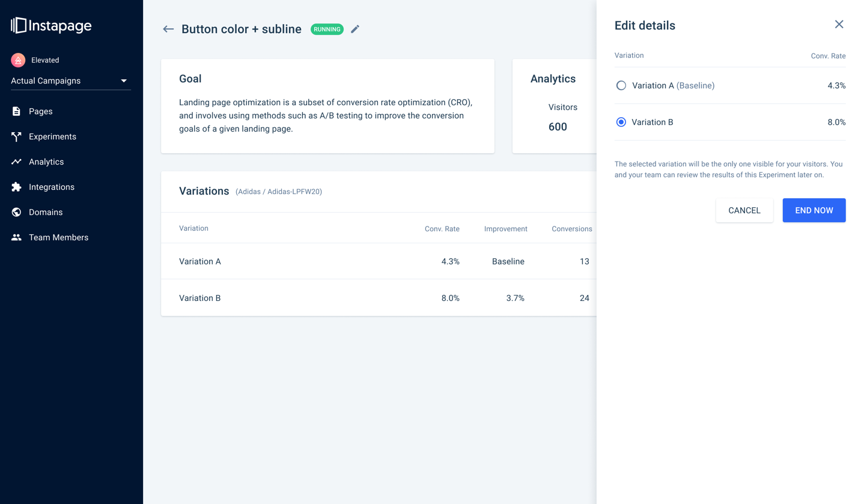The height and width of the screenshot is (504, 861).
Task: Click the Analytics trend line icon
Action: coord(16,162)
